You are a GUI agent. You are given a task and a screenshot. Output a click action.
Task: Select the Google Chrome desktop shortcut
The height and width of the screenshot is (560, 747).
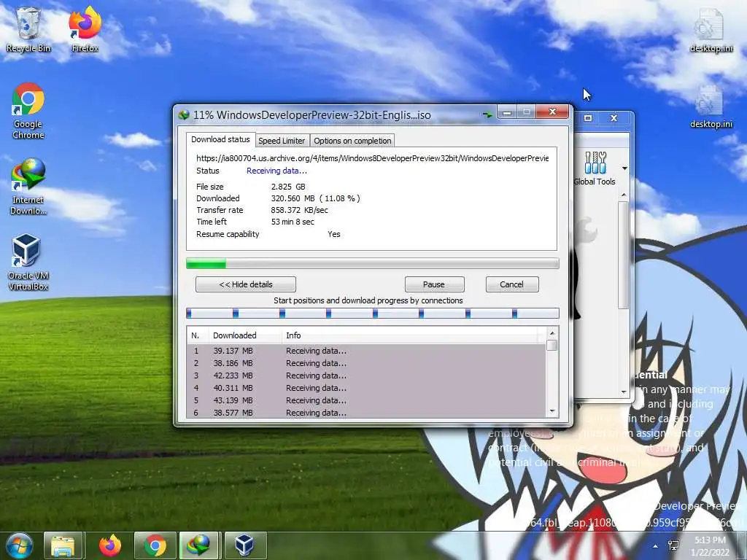click(28, 111)
